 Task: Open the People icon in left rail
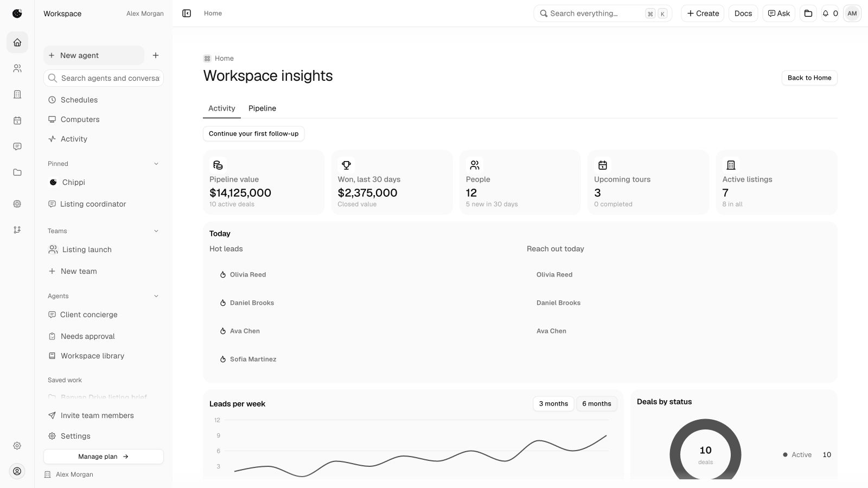(17, 68)
